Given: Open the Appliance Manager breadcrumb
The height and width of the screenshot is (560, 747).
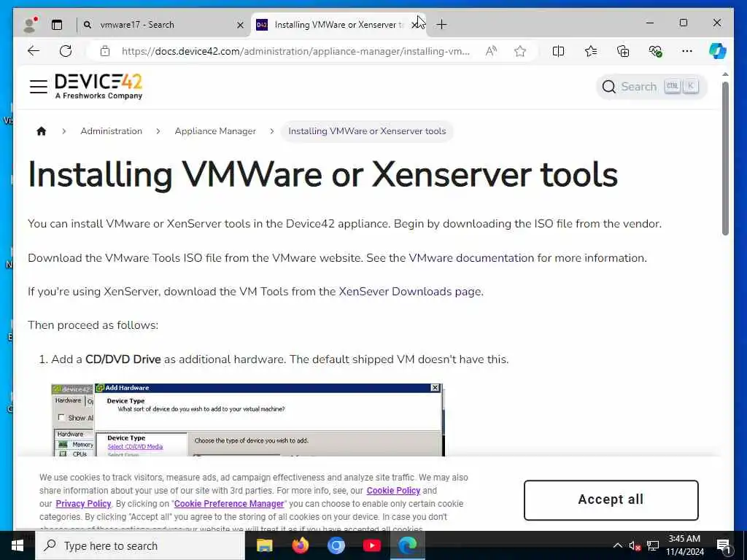Looking at the screenshot, I should 215,131.
